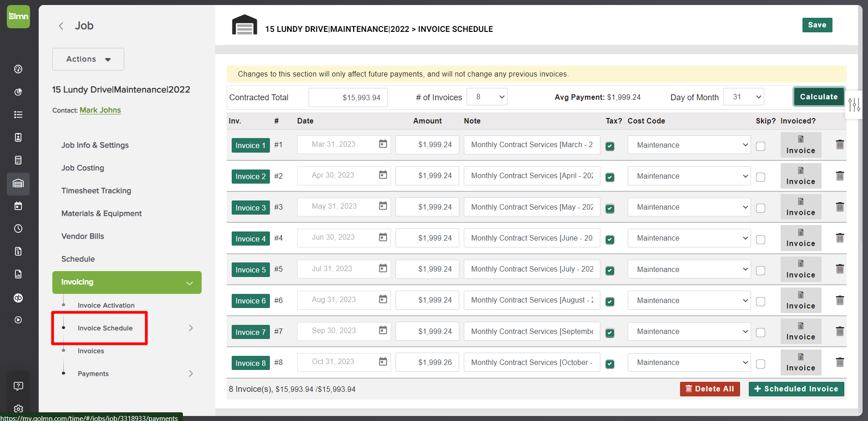Delete Invoice 6 row with trash icon

840,300
